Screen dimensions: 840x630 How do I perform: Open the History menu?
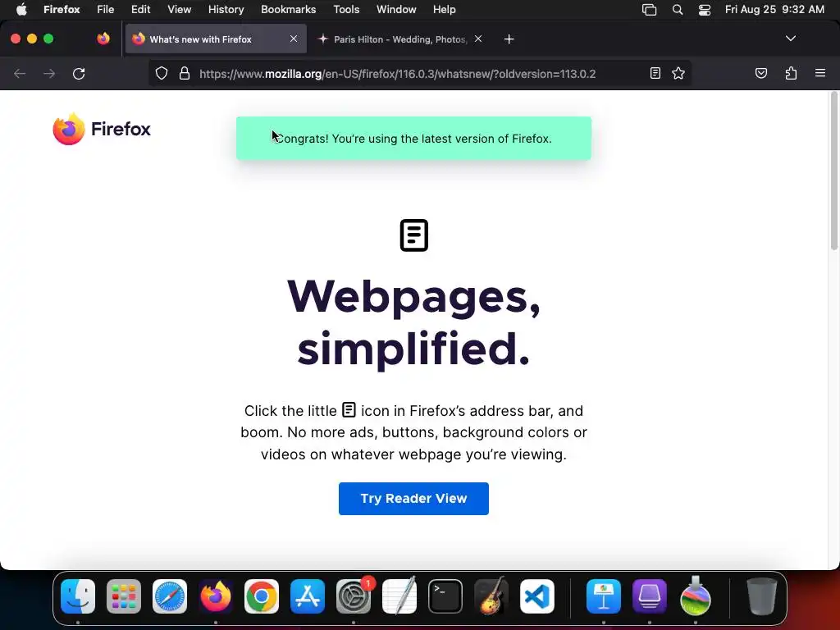[226, 10]
